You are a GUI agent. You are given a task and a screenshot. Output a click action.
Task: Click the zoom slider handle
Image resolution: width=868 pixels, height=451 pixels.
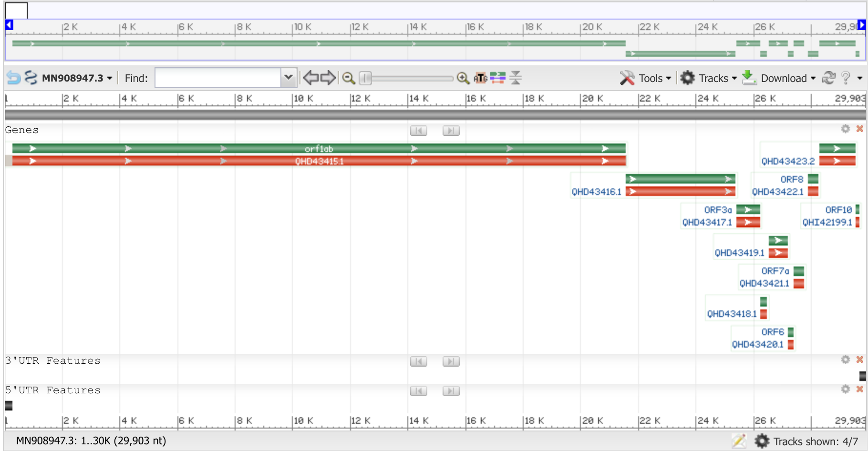pos(365,78)
